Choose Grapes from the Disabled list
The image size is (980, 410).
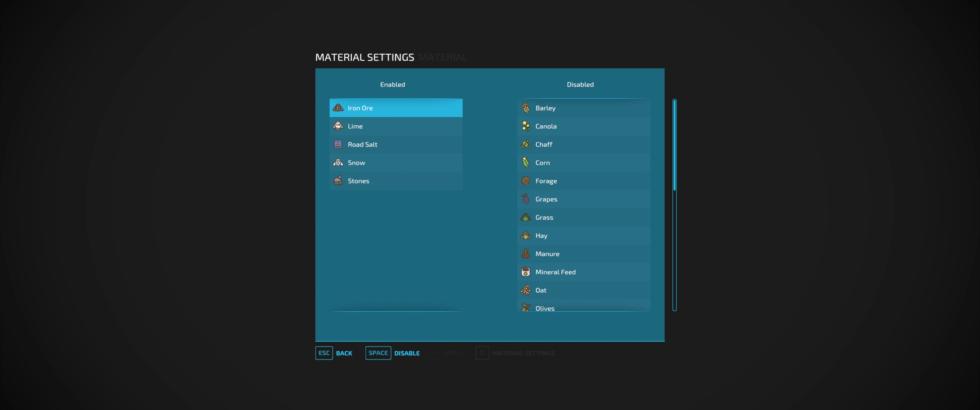pos(584,199)
